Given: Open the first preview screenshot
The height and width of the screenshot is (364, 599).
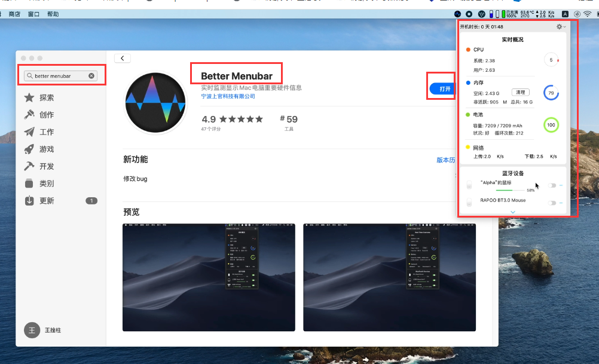Looking at the screenshot, I should (209, 277).
